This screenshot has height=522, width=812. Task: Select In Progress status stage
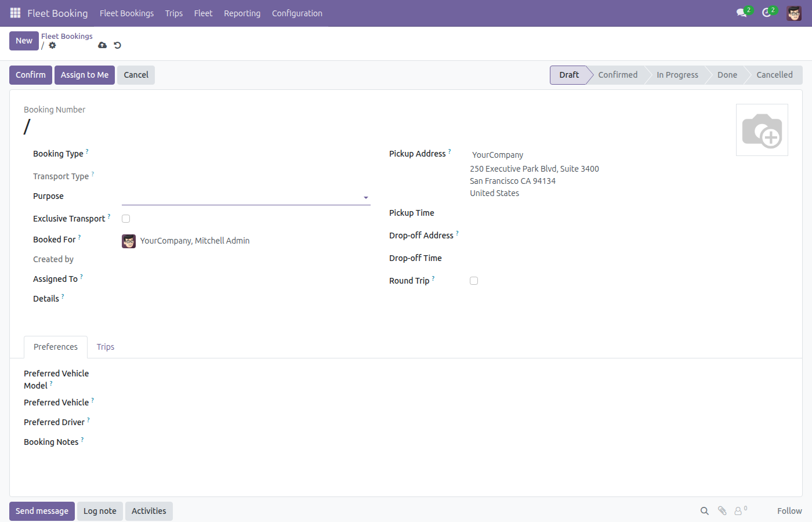pos(677,75)
